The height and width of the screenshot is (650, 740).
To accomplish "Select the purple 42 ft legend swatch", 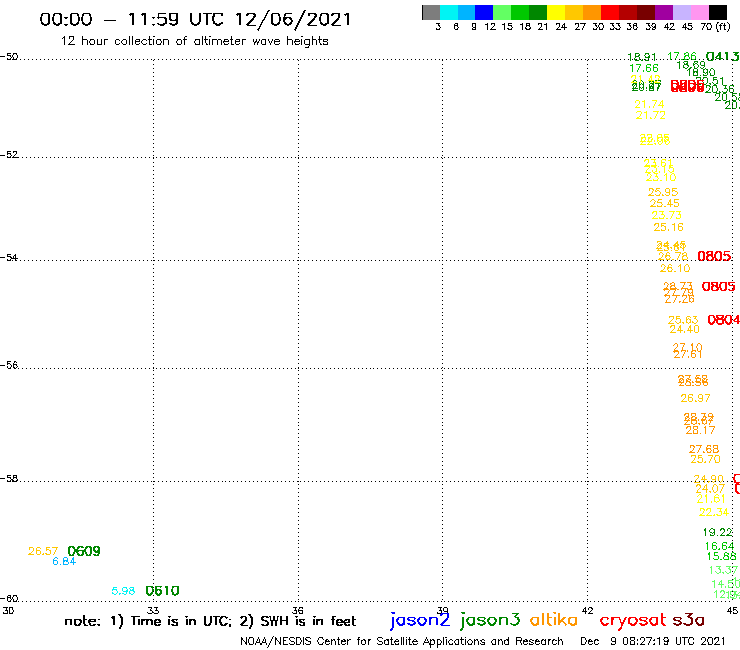I will click(664, 12).
